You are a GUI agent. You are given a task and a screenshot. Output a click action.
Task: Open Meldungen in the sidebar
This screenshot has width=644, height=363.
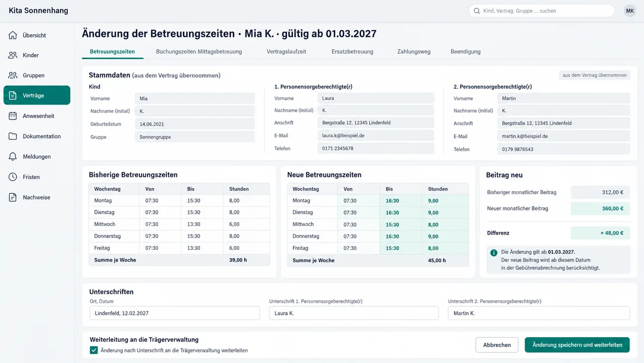click(37, 156)
